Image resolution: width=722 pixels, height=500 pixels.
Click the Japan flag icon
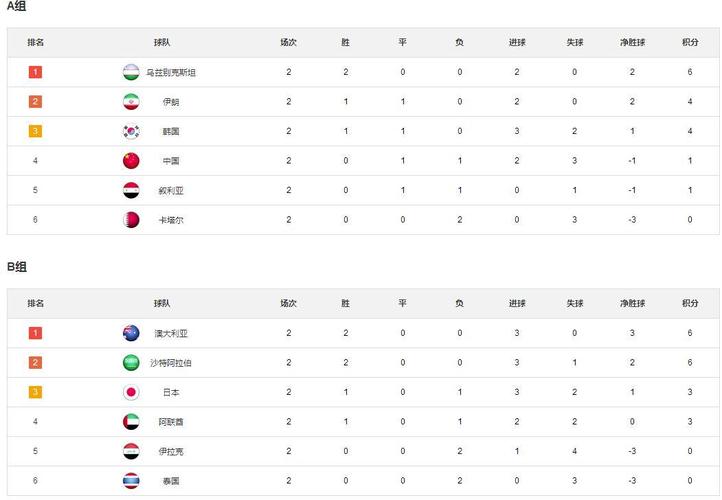click(131, 392)
